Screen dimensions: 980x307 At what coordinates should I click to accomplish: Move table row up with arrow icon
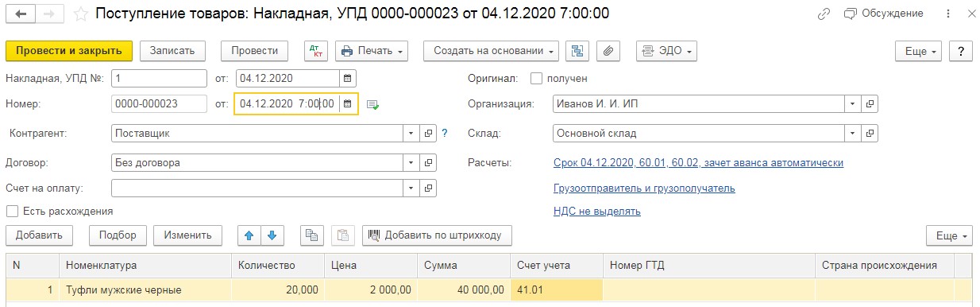[x=249, y=235]
